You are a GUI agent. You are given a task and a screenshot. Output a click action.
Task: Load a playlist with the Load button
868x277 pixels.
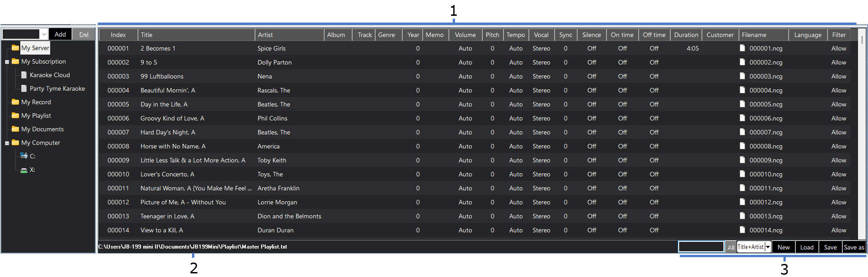click(x=807, y=247)
